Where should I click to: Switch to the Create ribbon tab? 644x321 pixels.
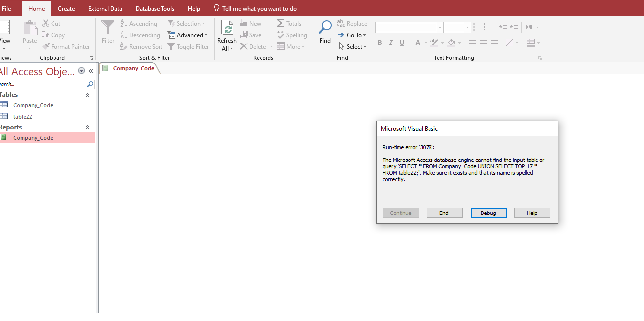(x=66, y=9)
